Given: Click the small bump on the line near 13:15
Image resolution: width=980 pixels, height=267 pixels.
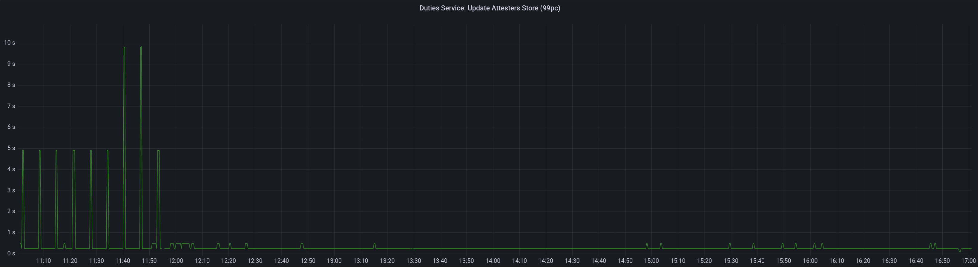Looking at the screenshot, I should (x=374, y=244).
